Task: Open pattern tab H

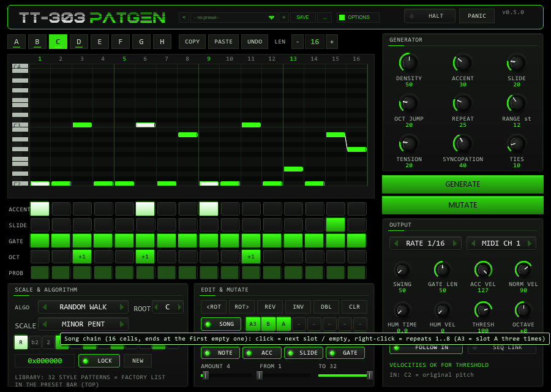Action: tap(162, 42)
